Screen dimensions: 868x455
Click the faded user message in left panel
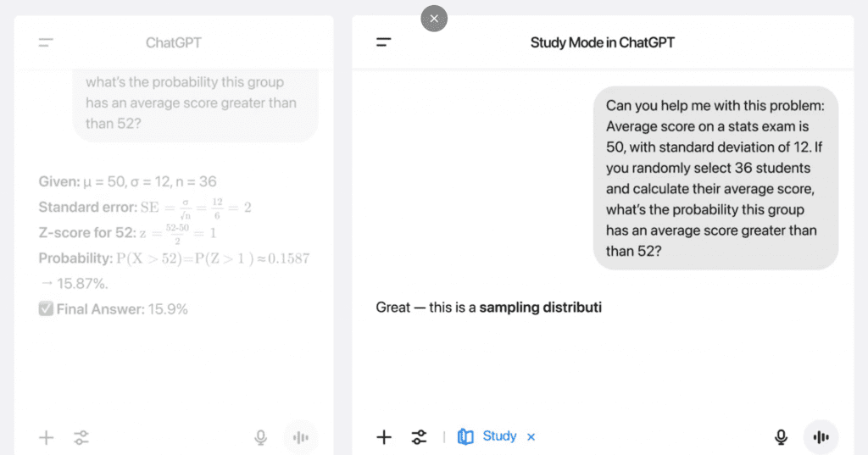point(196,105)
